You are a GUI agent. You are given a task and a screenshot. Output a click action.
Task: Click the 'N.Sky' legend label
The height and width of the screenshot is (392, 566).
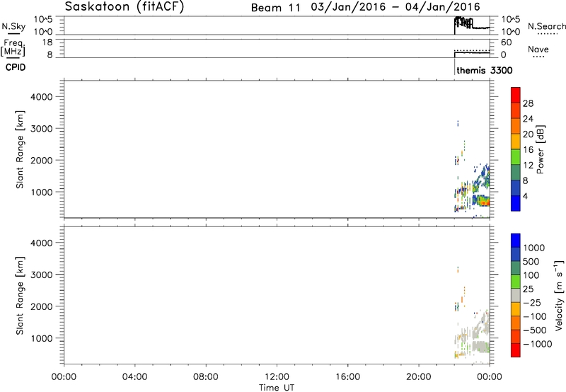(13, 26)
